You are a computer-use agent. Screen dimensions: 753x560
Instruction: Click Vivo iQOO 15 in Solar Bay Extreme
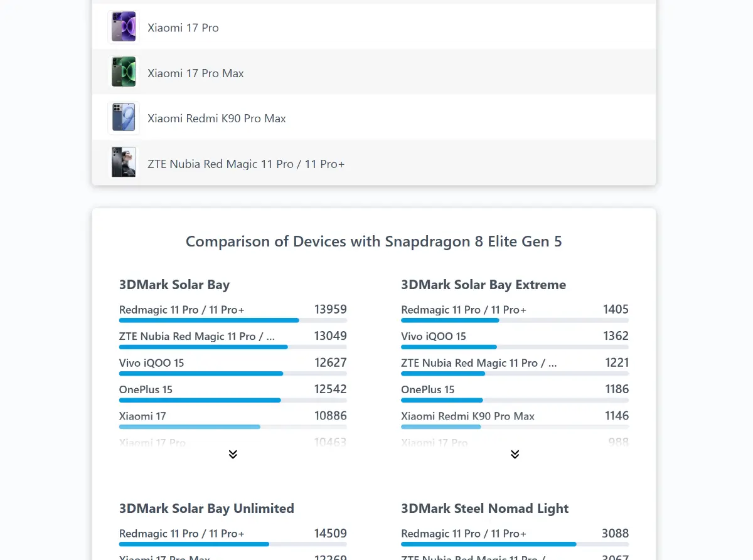coord(434,337)
